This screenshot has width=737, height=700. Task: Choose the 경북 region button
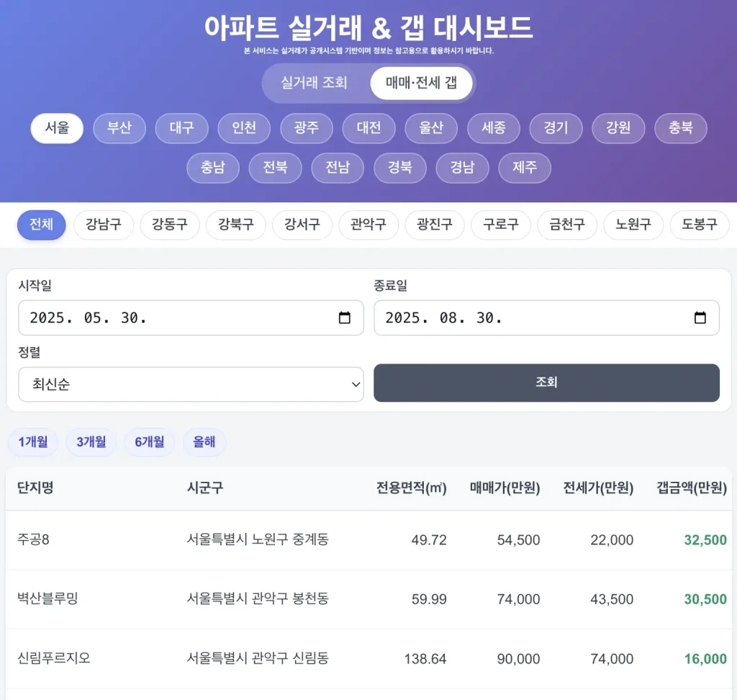pyautogui.click(x=400, y=168)
